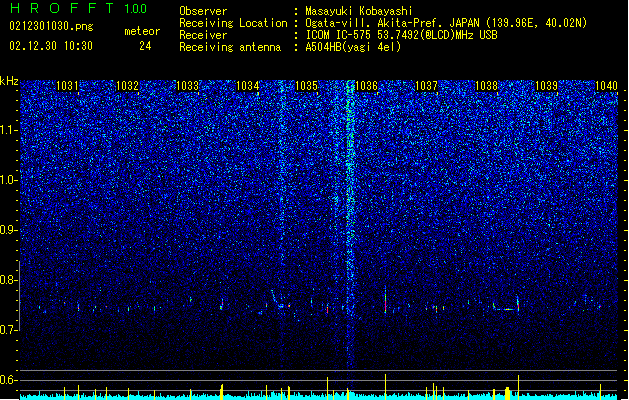Click the 0.9 kHz frequency label
The height and width of the screenshot is (400, 629).
(x=8, y=230)
